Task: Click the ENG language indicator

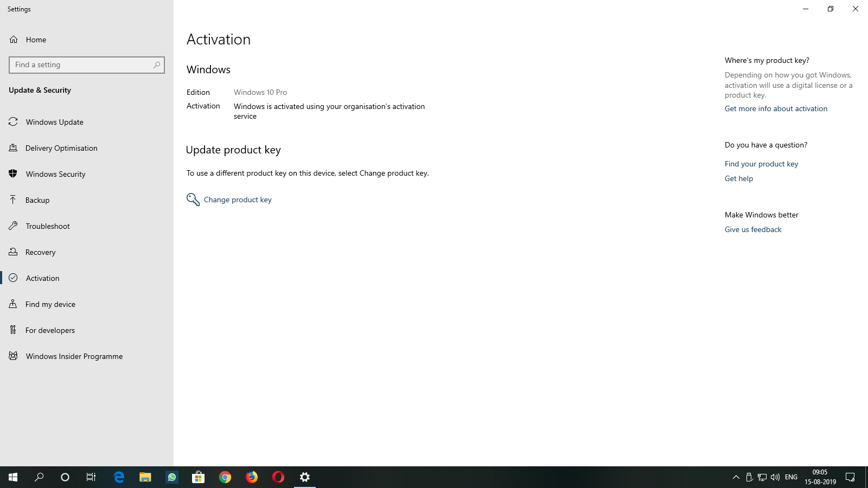Action: pos(791,477)
